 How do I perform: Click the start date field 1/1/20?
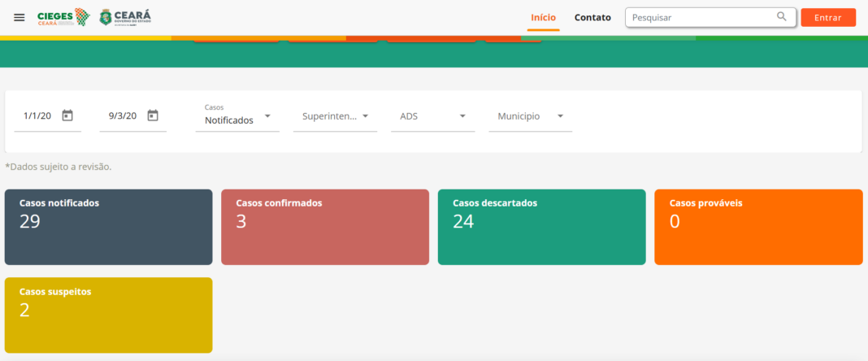[x=37, y=116]
